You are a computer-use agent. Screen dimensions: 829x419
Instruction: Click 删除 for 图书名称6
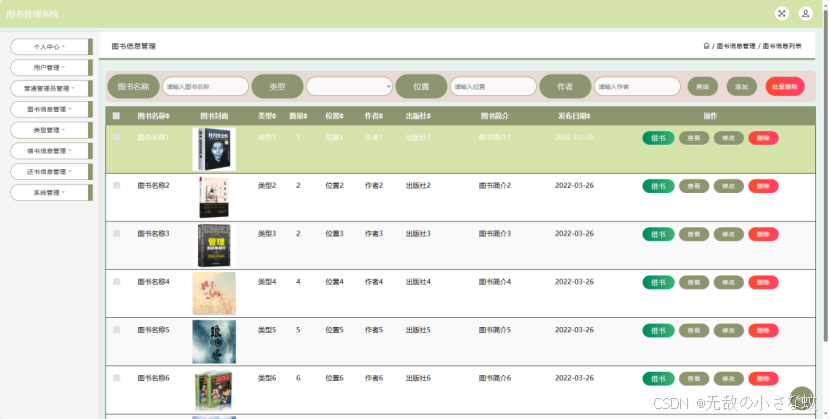pos(763,378)
